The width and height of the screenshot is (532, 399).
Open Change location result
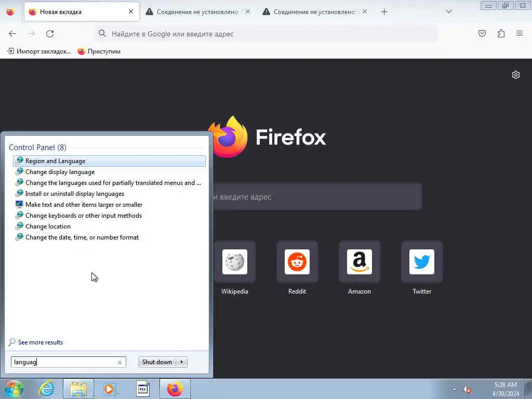(x=109, y=226)
